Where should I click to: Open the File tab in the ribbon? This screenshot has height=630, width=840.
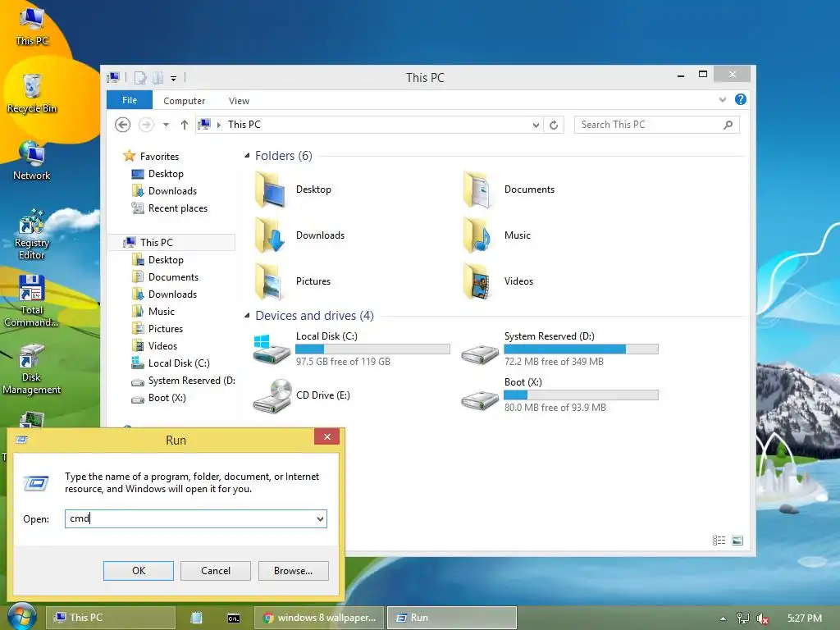(x=129, y=100)
